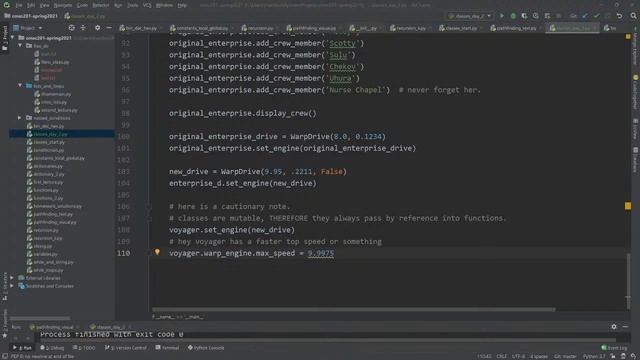
Task: Select bin_dec_hex.py in the project tree
Action: 49,126
